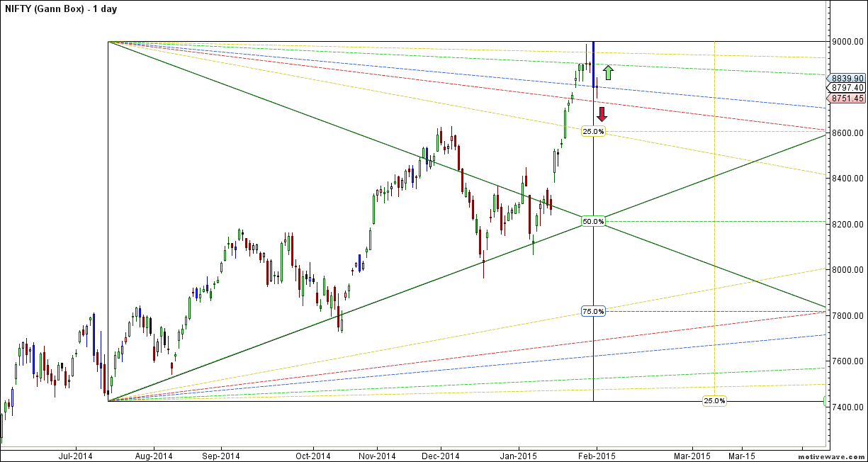The image size is (868, 462).
Task: Click the white 8797.40 price tag
Action: [847, 88]
